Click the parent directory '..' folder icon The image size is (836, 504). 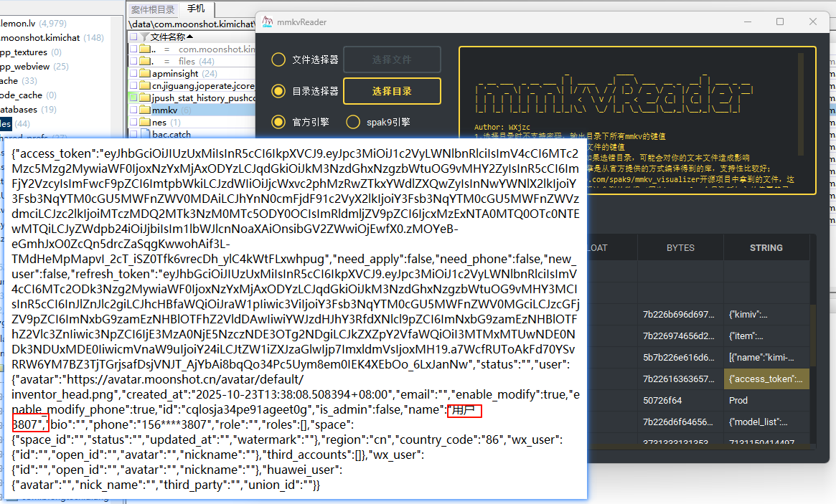pyautogui.click(x=145, y=49)
